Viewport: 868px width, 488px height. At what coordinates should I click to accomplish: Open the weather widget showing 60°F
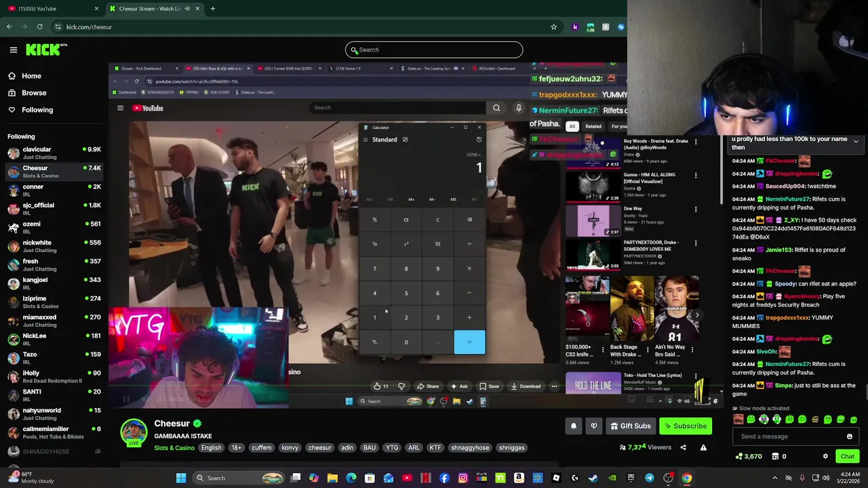coord(33,478)
